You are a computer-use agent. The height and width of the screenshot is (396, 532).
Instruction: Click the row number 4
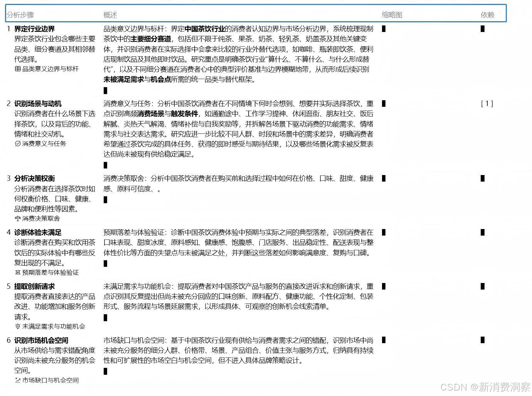coord(9,233)
